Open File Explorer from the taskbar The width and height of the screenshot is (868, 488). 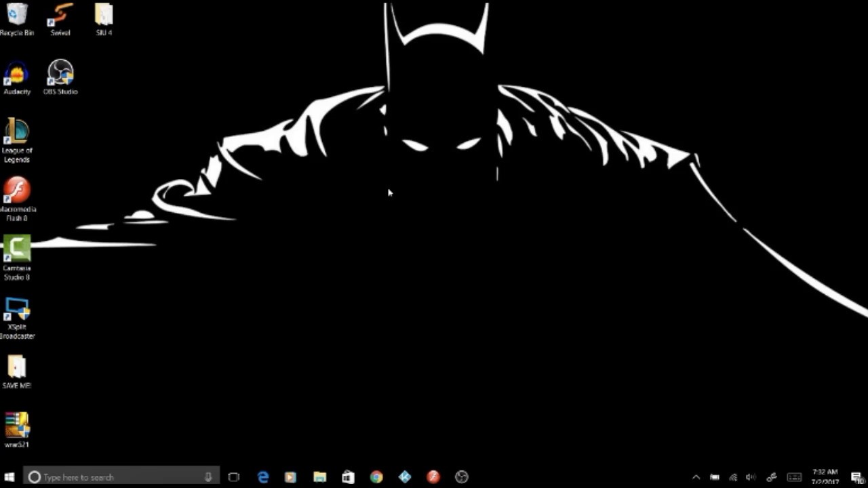(319, 477)
